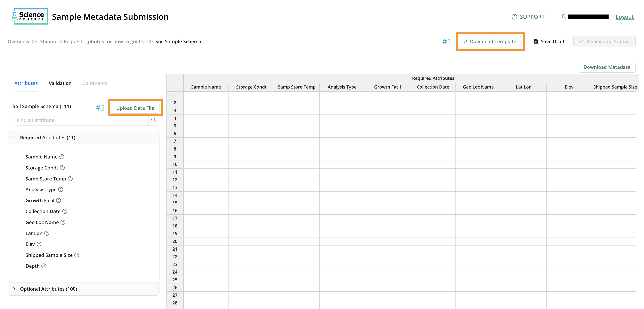
Task: Click the search magnifier icon
Action: click(153, 120)
